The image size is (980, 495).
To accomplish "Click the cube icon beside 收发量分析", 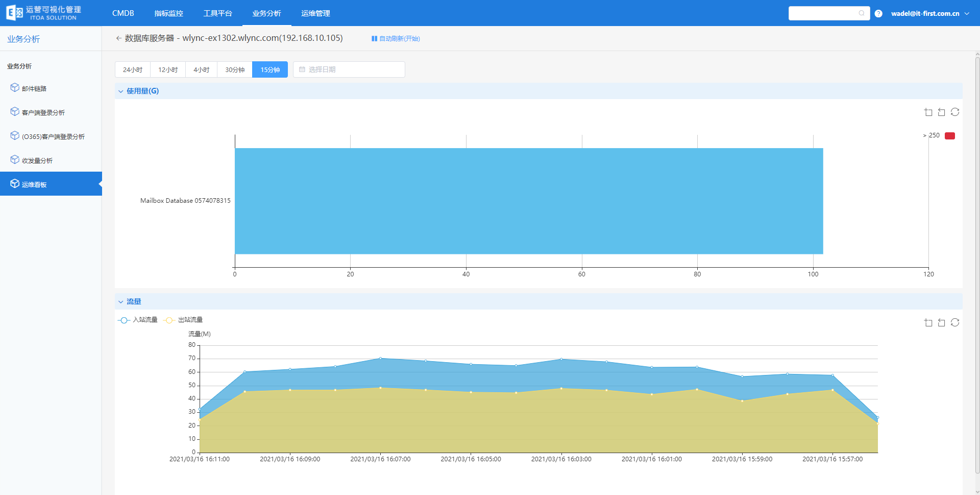I will click(x=15, y=160).
